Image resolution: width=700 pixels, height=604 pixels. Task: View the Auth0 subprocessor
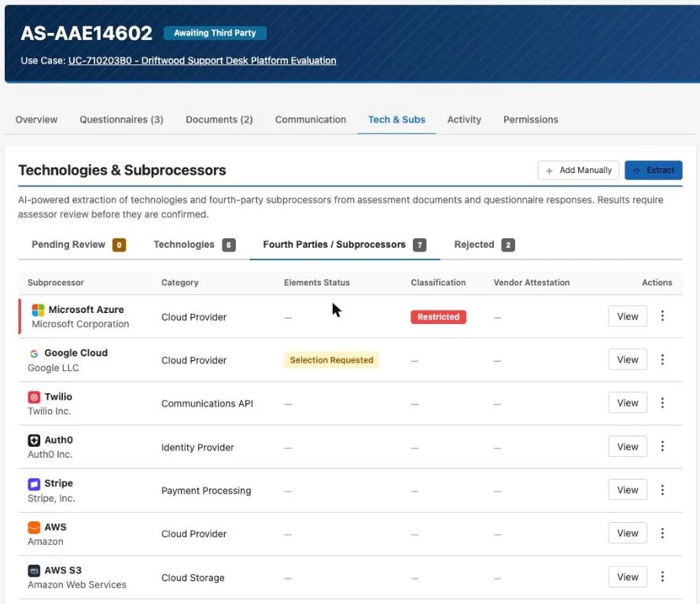point(627,447)
